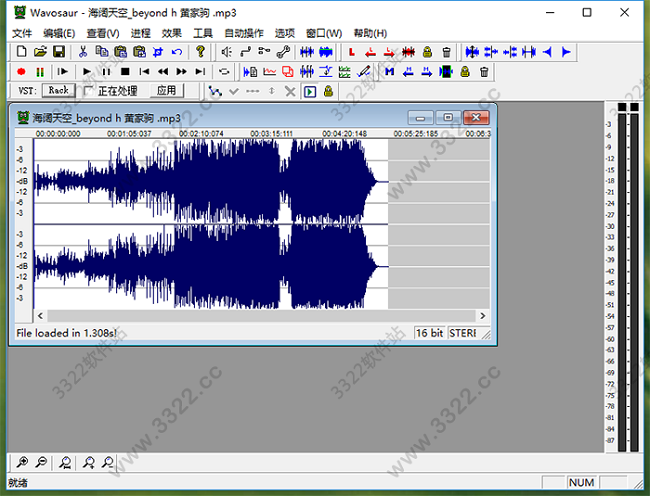Cut the selection with the scissors icon

83,52
